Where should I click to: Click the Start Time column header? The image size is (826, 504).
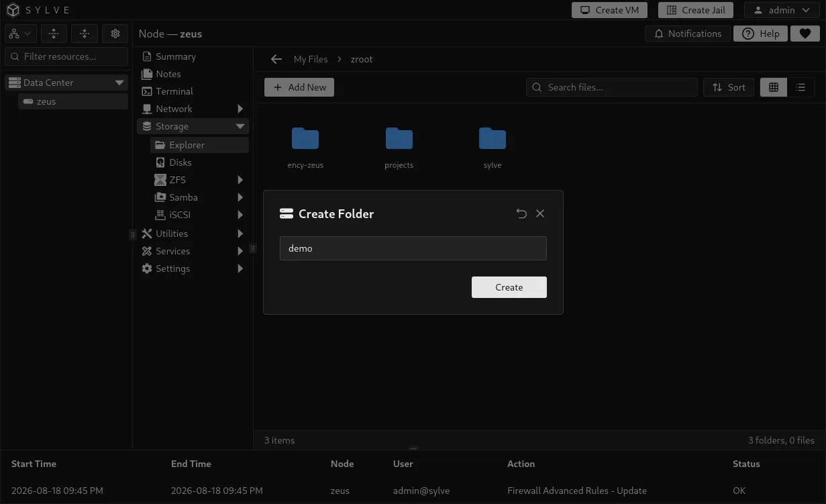[34, 464]
